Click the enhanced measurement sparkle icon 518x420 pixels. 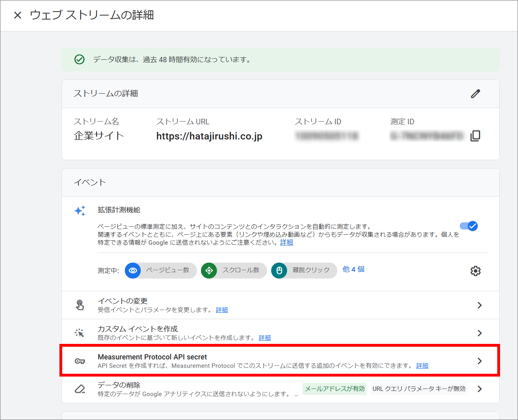tap(80, 211)
